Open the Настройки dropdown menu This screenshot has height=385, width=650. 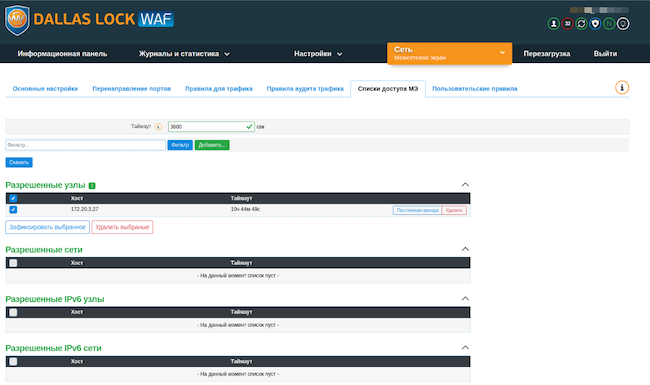pyautogui.click(x=318, y=54)
